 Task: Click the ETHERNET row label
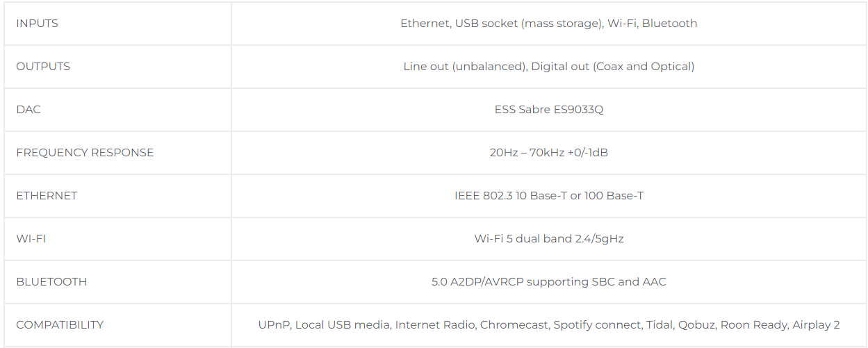(47, 196)
